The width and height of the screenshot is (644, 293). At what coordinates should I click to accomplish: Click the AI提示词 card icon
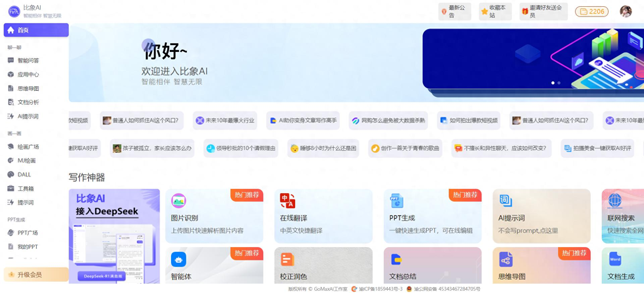506,201
